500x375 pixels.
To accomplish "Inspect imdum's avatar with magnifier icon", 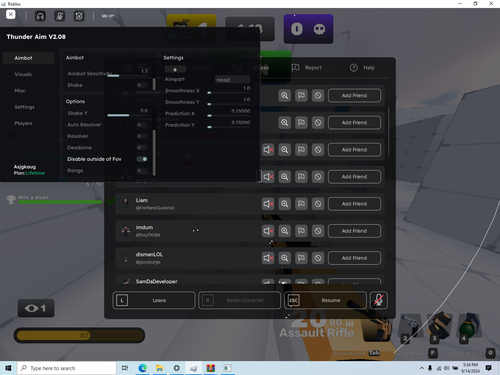I will [285, 231].
